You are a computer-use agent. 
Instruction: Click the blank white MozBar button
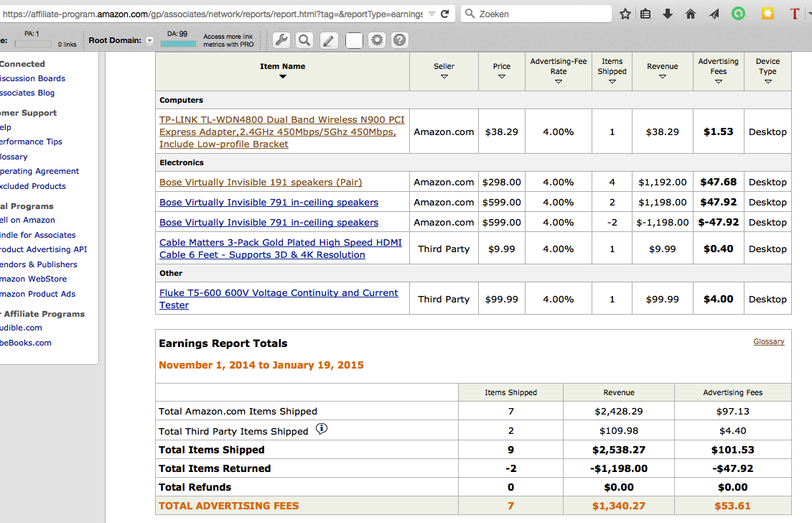(x=354, y=40)
